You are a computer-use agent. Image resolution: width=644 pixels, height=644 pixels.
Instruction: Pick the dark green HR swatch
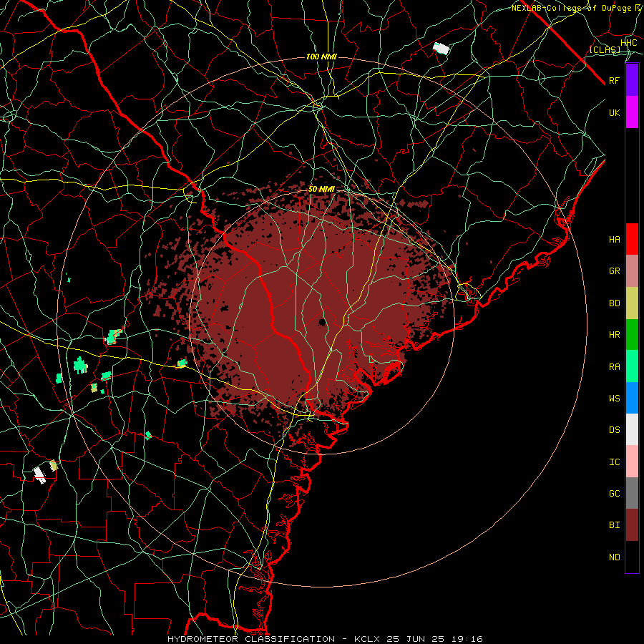[x=632, y=334]
